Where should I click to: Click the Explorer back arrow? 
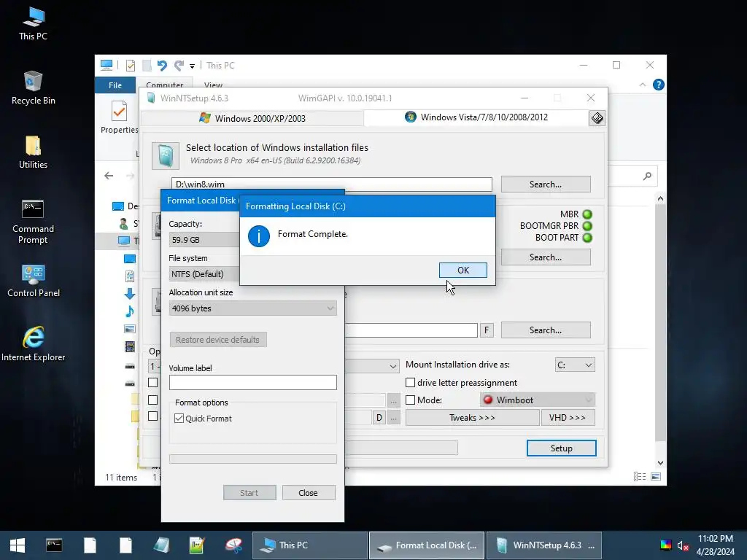[109, 176]
